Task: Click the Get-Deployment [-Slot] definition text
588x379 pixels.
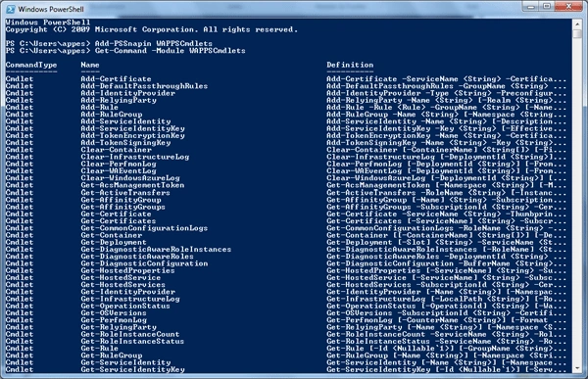Action: tap(446, 243)
